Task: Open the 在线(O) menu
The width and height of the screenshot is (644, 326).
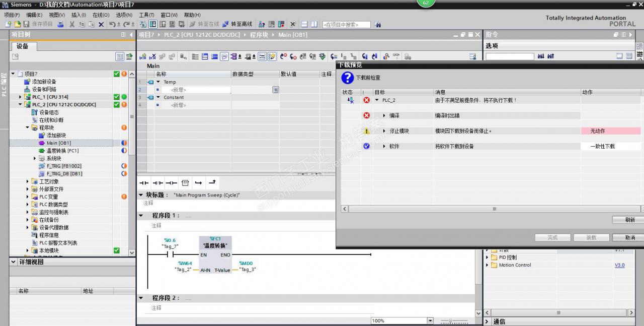Action: click(x=101, y=15)
